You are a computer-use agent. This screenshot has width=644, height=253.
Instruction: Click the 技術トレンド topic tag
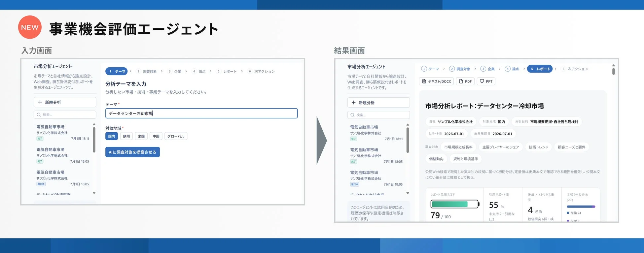538,147
